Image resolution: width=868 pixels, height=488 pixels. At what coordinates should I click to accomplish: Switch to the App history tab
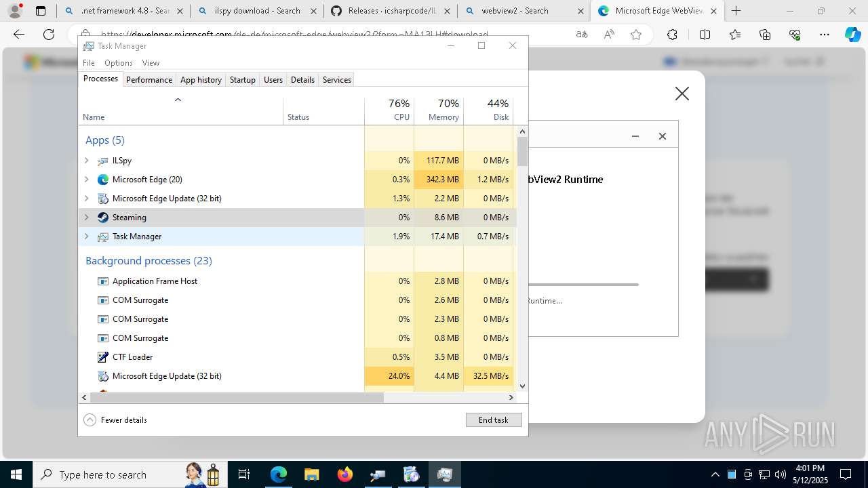(x=201, y=79)
